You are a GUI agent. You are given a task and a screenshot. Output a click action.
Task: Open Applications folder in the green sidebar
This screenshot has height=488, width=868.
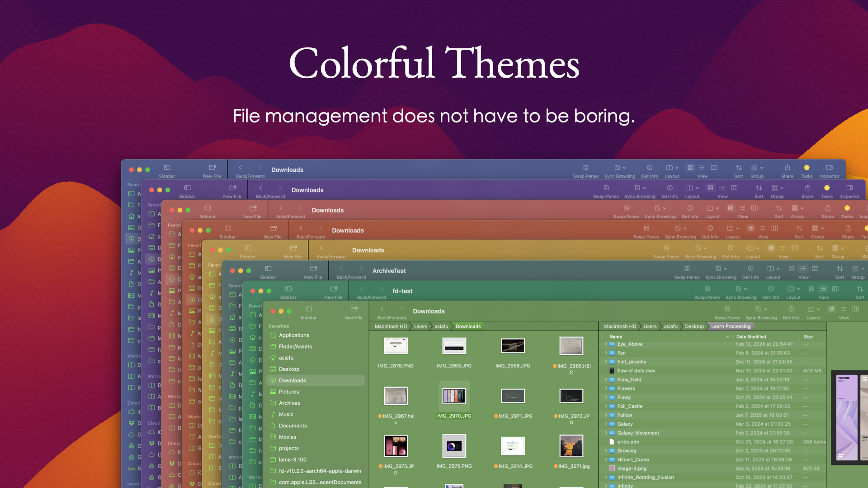tap(294, 335)
